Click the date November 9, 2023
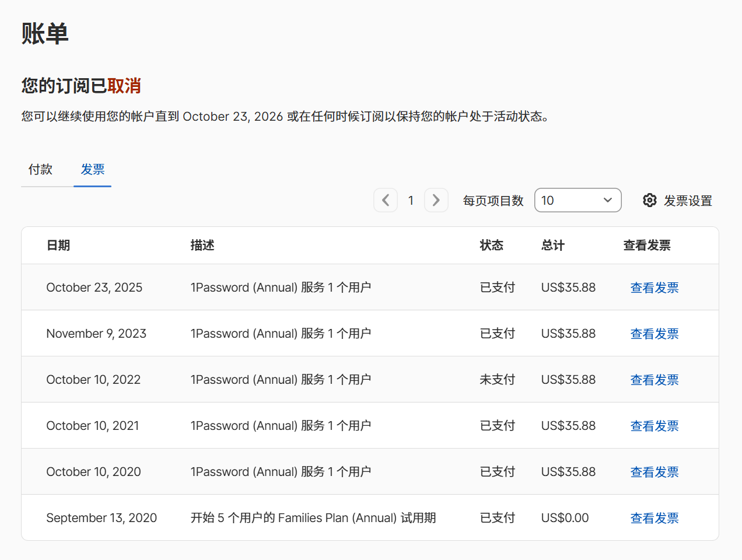Screen dimensions: 742x560 pyautogui.click(x=96, y=334)
